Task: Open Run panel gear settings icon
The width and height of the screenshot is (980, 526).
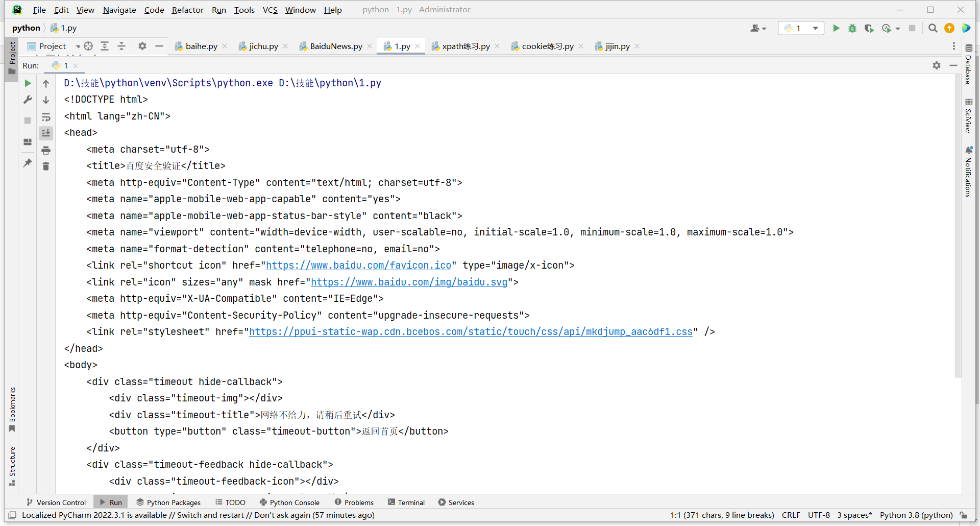Action: (x=937, y=65)
